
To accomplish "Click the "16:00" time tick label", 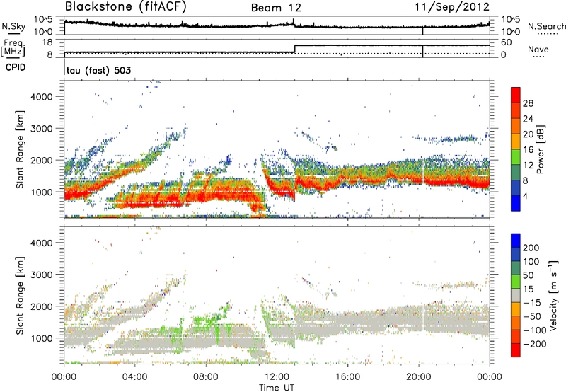I will [347, 377].
